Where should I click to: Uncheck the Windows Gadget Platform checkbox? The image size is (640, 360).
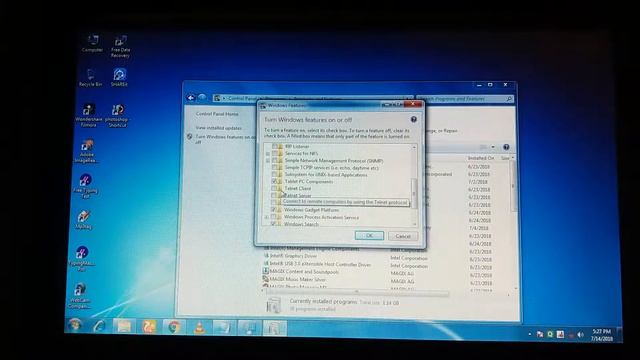(274, 209)
